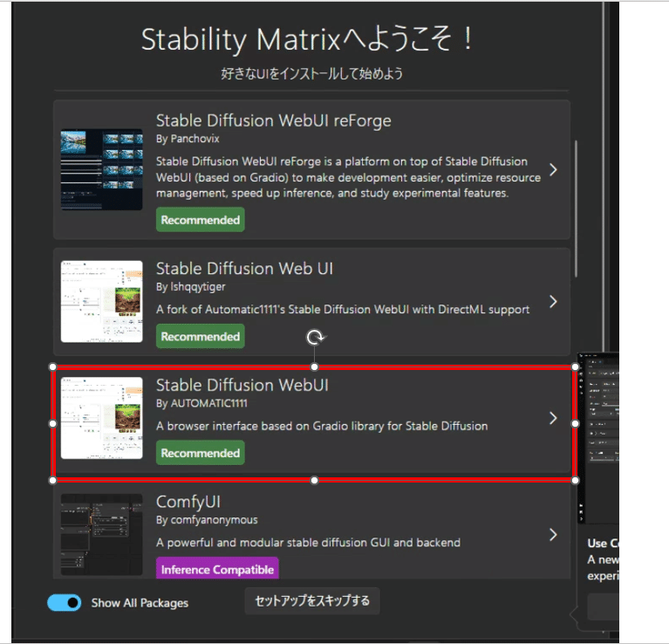Click the Recommended badge under Ishqqytiger's fork
Viewport: 669px width, 644px height.
coord(200,336)
